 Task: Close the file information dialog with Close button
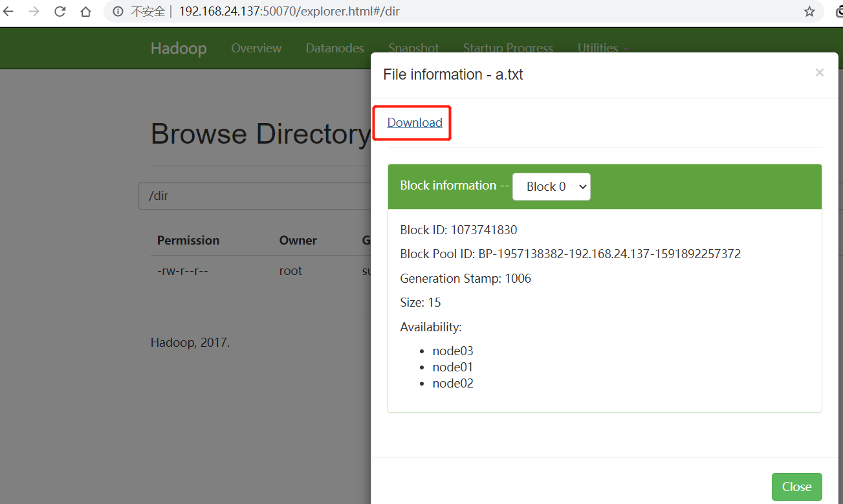pyautogui.click(x=796, y=486)
